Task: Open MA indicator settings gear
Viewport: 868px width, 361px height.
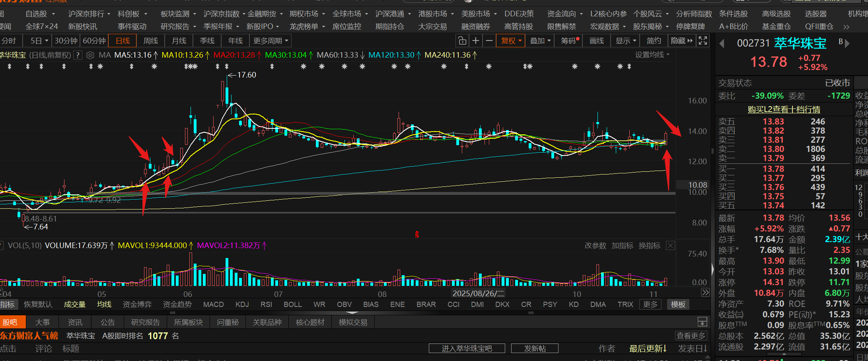Action: coord(90,55)
